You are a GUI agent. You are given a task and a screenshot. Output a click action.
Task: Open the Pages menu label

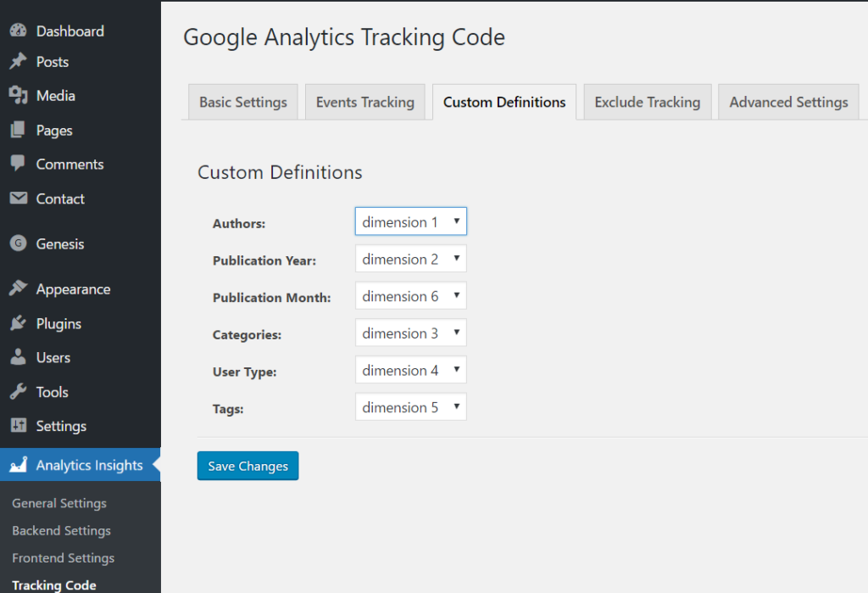[54, 131]
